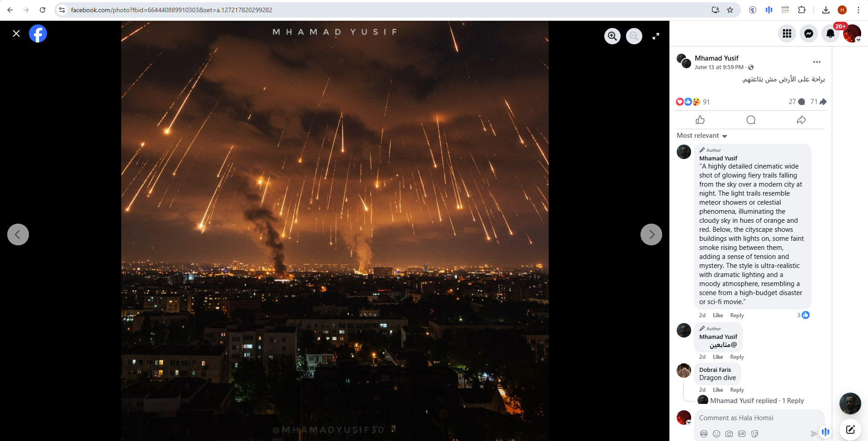This screenshot has height=441, width=868.
Task: Expand the Most relevant comments filter
Action: (702, 136)
